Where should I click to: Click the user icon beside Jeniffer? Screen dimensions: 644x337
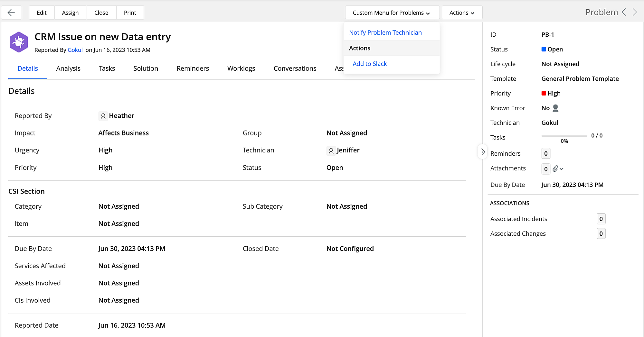tap(331, 150)
